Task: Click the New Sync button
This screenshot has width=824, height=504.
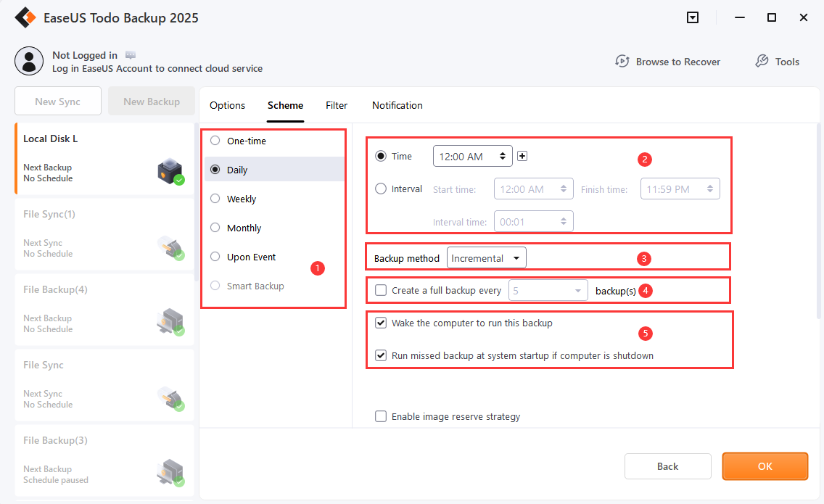Action: point(58,102)
